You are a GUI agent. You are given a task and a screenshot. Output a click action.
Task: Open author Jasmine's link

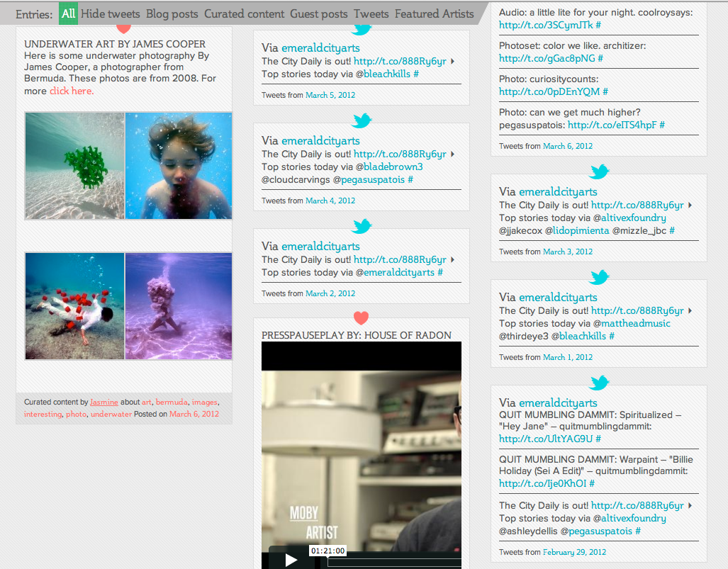(x=104, y=402)
